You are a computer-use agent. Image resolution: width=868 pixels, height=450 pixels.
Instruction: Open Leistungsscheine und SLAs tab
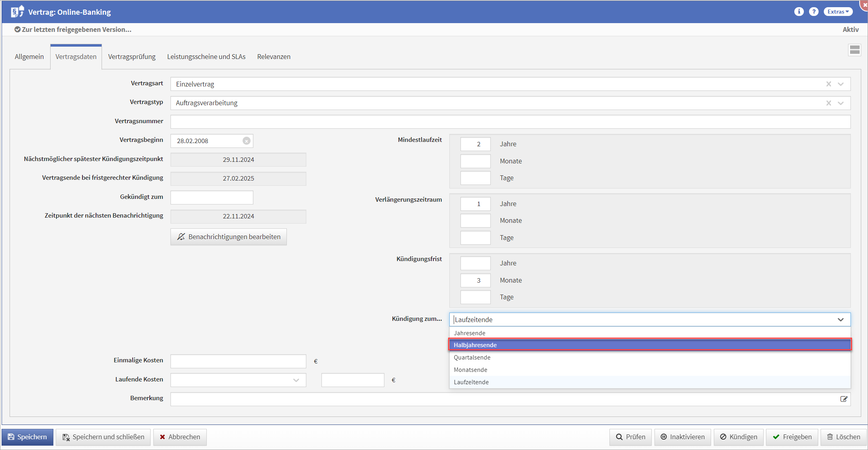click(x=206, y=57)
